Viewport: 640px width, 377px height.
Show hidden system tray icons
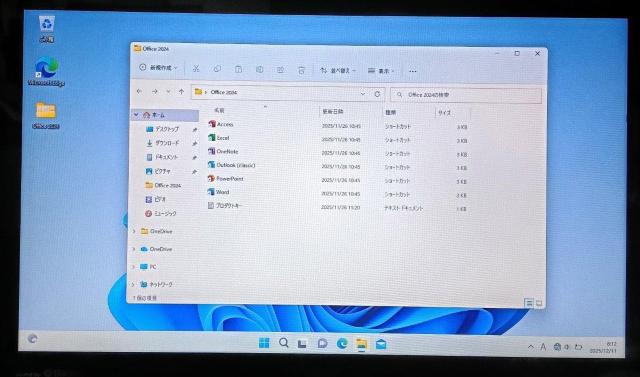(531, 347)
